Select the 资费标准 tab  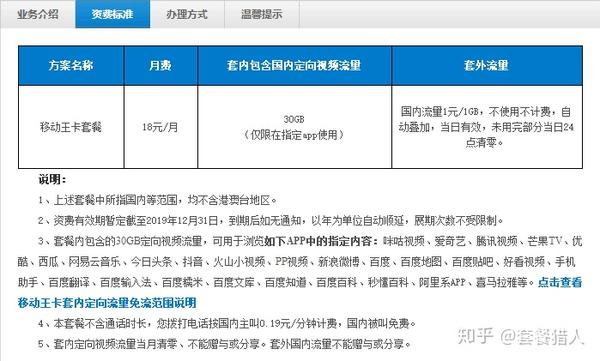click(x=112, y=14)
